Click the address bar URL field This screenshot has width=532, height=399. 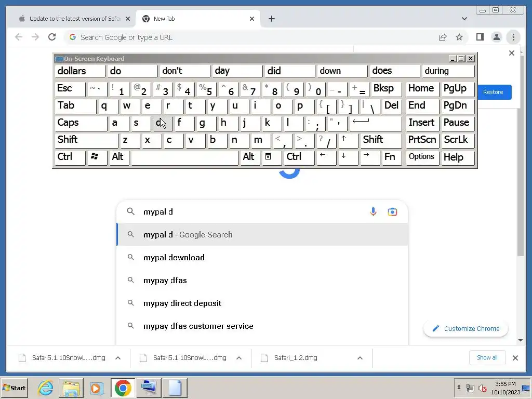click(251, 37)
